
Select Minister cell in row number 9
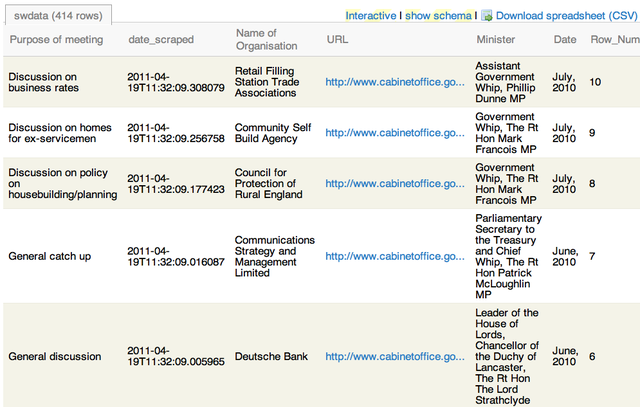pyautogui.click(x=507, y=133)
